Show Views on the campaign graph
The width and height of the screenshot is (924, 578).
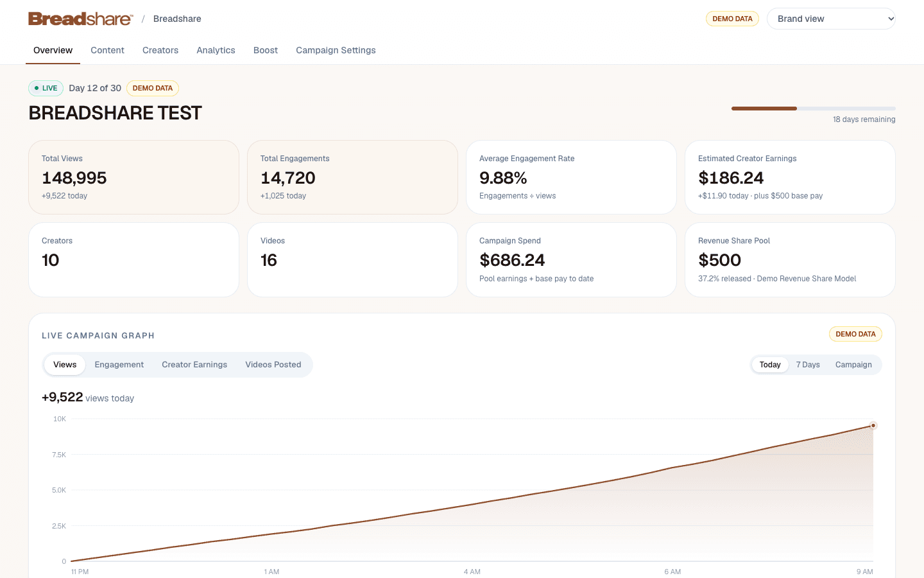[x=65, y=365]
